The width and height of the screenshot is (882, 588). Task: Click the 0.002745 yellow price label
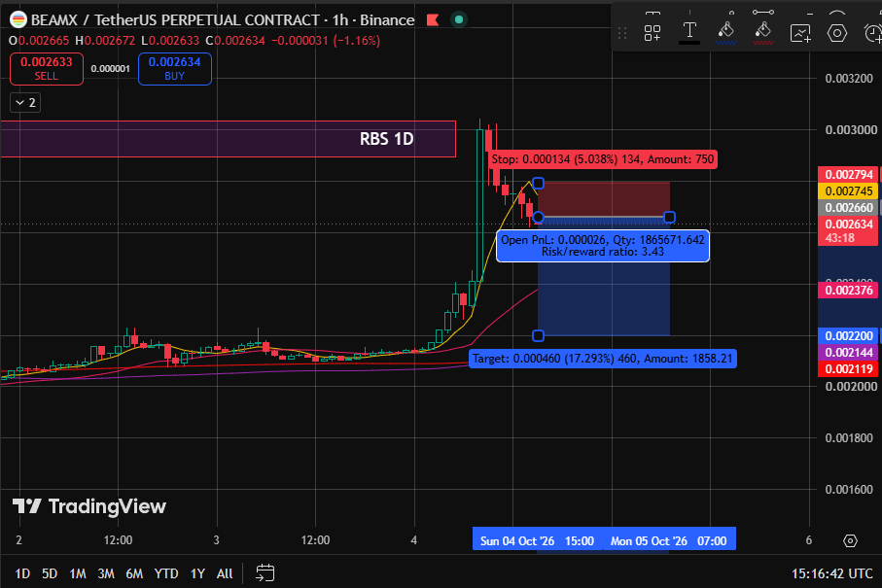pos(848,191)
